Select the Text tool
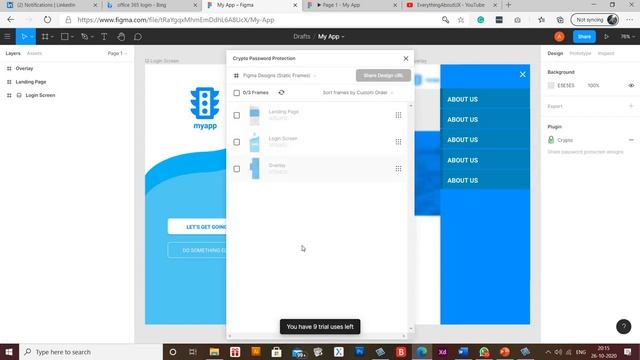The height and width of the screenshot is (360, 640). (104, 37)
